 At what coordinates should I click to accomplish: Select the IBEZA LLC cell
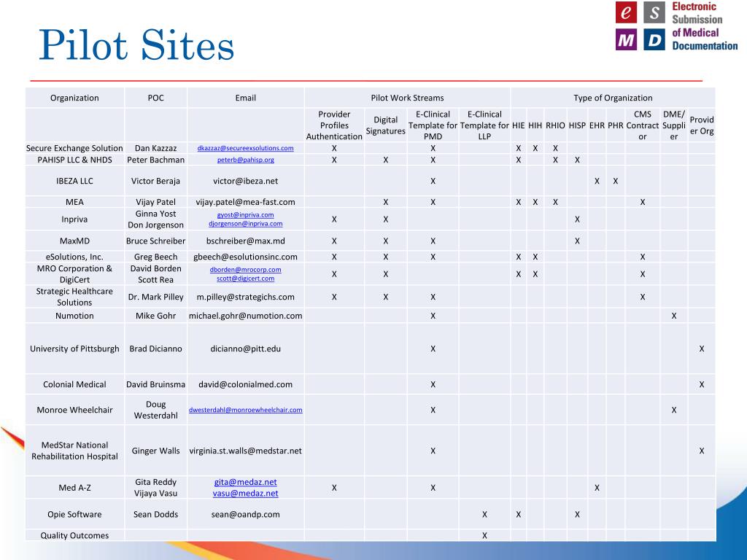(74, 181)
